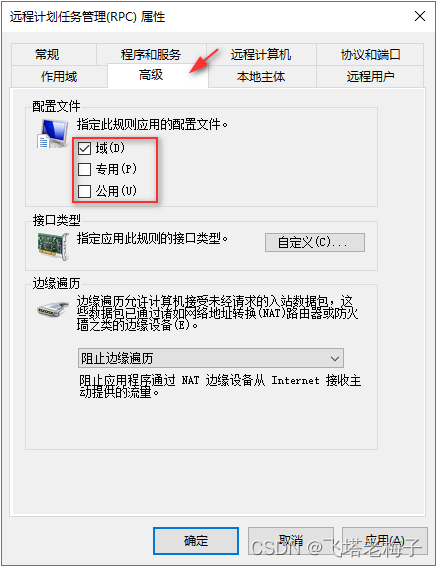
Task: Click the 自定义(C)... button
Action: [x=315, y=242]
